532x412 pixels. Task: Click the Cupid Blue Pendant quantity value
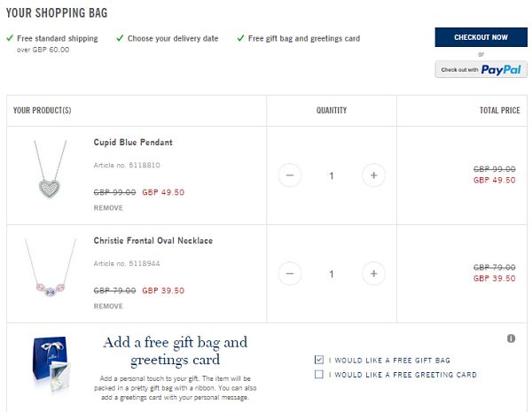point(332,175)
